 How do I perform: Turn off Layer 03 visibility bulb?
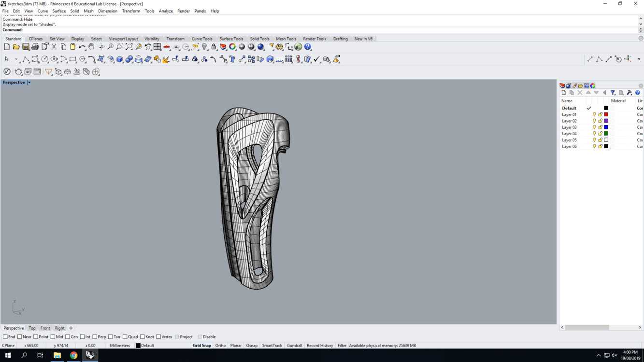pos(594,127)
